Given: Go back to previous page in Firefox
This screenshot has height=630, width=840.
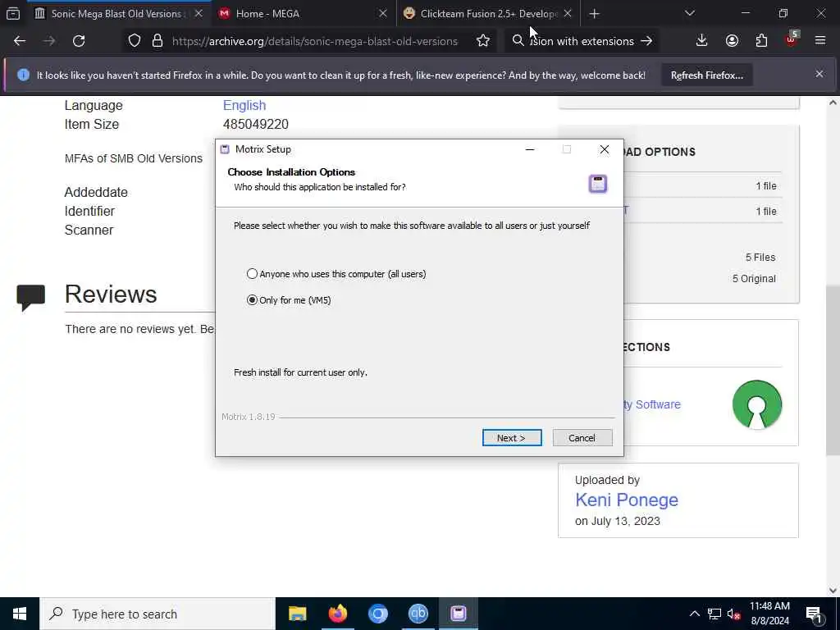Looking at the screenshot, I should 20,41.
